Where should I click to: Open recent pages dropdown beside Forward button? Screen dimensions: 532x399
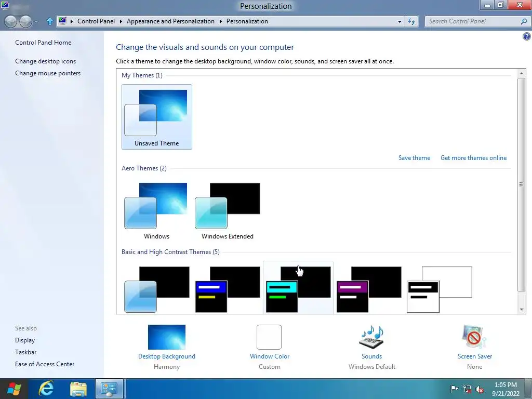tap(36, 22)
